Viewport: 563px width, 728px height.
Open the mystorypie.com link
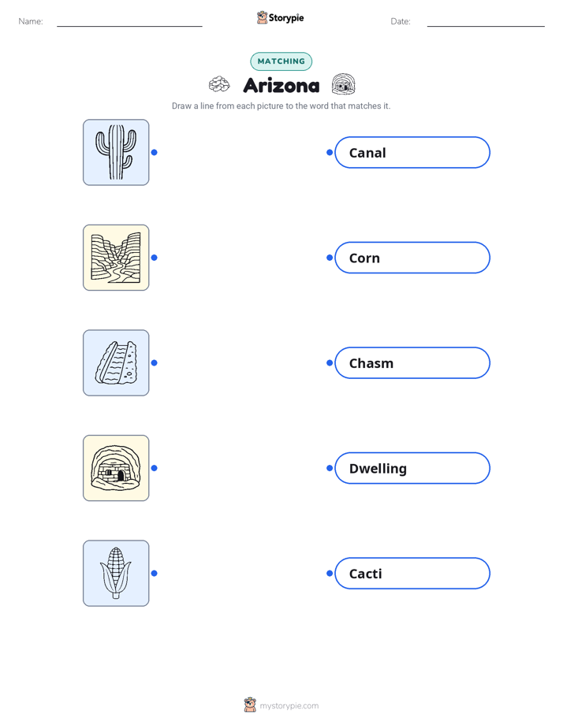[289, 706]
